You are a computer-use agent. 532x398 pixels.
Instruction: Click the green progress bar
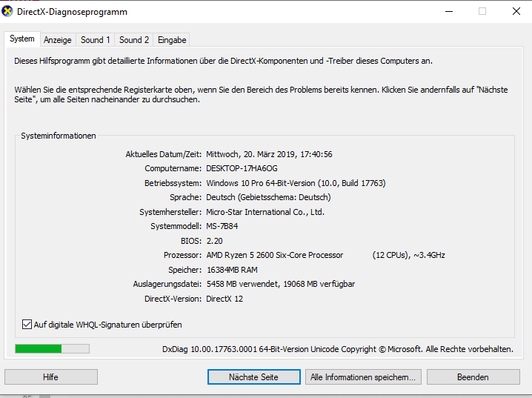click(x=53, y=349)
